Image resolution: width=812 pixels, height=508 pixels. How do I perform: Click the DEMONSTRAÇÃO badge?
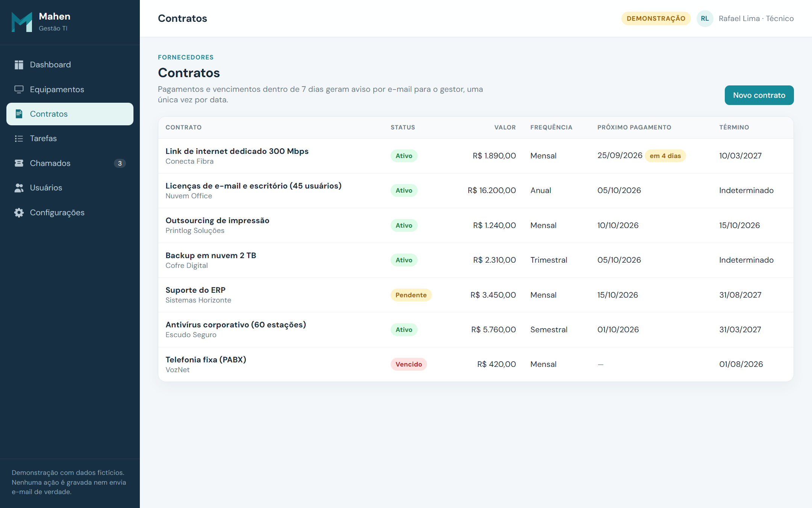click(656, 18)
